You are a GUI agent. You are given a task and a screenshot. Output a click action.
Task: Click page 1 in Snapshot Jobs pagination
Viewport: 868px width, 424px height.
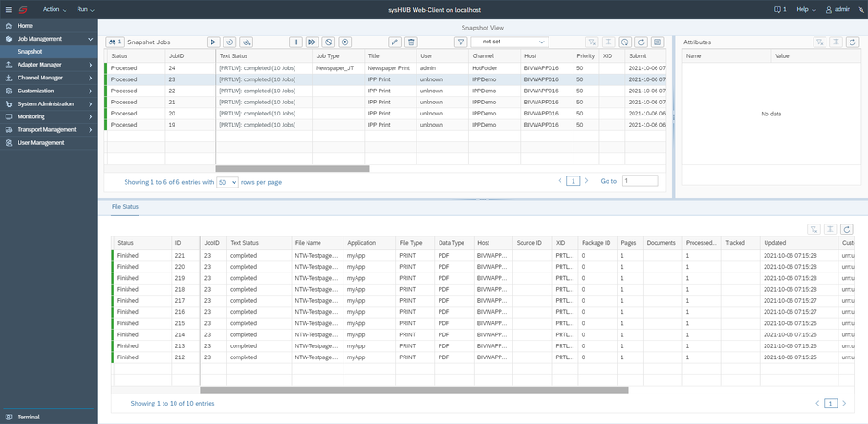[573, 181]
